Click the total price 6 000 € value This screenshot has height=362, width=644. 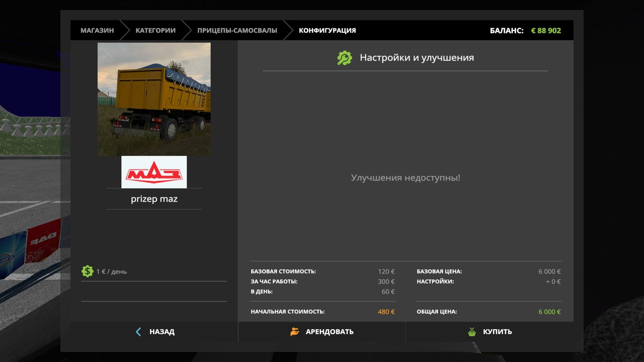(549, 312)
